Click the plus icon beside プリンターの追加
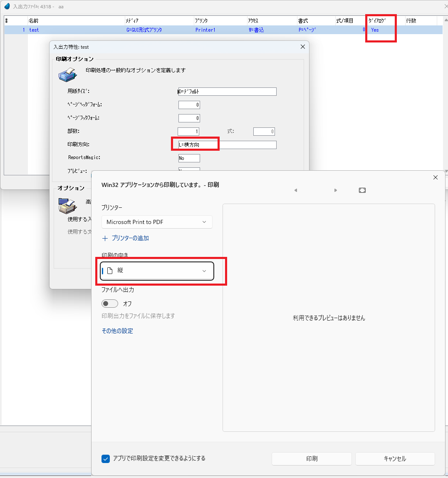Image resolution: width=448 pixels, height=478 pixels. tap(105, 239)
